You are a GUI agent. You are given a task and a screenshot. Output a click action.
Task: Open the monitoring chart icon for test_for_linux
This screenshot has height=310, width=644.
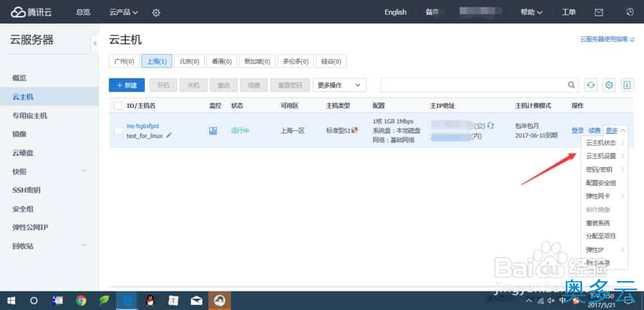coord(213,131)
